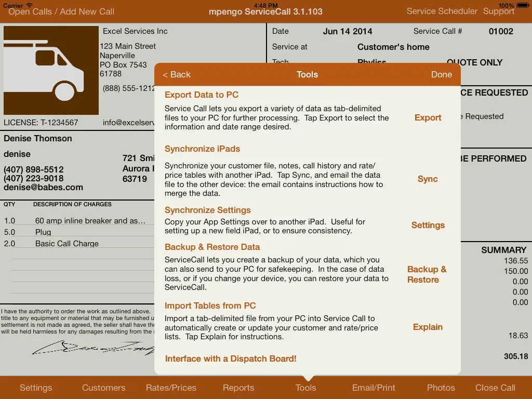Image resolution: width=532 pixels, height=399 pixels.
Task: Tap 'Customer's home' service location
Action: tap(393, 47)
